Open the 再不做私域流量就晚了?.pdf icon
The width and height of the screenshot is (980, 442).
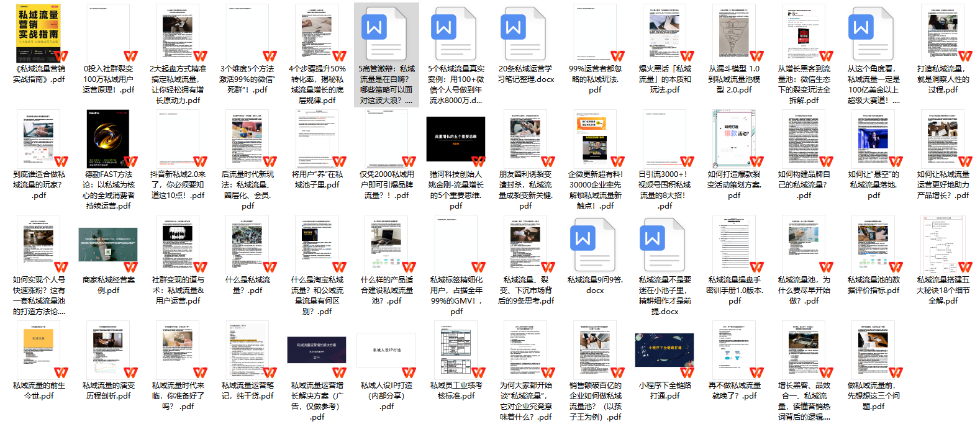click(734, 349)
